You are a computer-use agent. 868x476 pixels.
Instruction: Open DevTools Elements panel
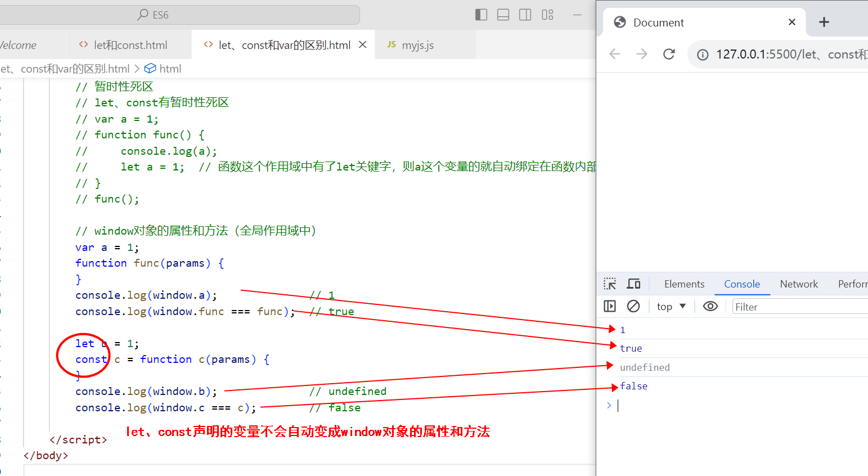pyautogui.click(x=684, y=284)
